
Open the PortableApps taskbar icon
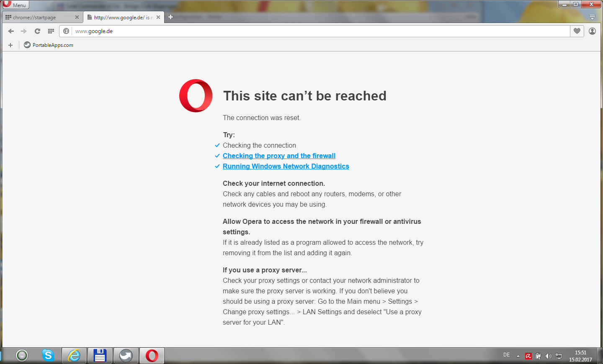[126, 356]
